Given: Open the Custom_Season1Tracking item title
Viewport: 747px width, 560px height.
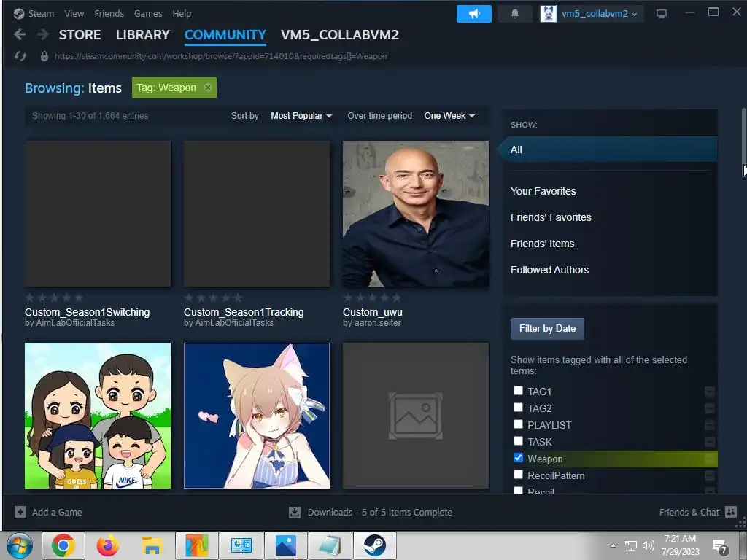Looking at the screenshot, I should [244, 312].
